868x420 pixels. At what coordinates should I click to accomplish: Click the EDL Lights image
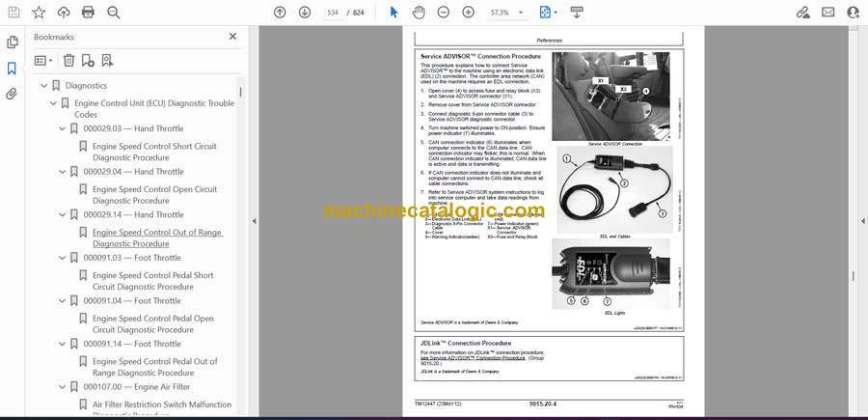pyautogui.click(x=610, y=273)
